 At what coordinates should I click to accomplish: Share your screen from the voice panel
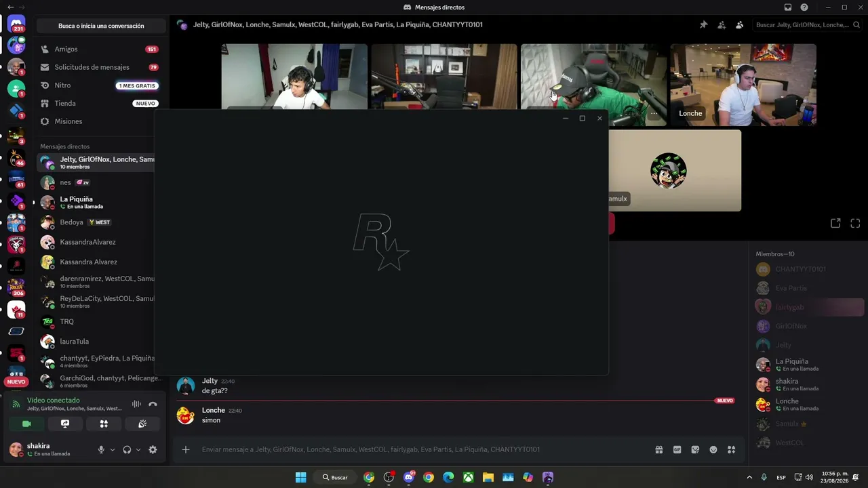pyautogui.click(x=65, y=424)
